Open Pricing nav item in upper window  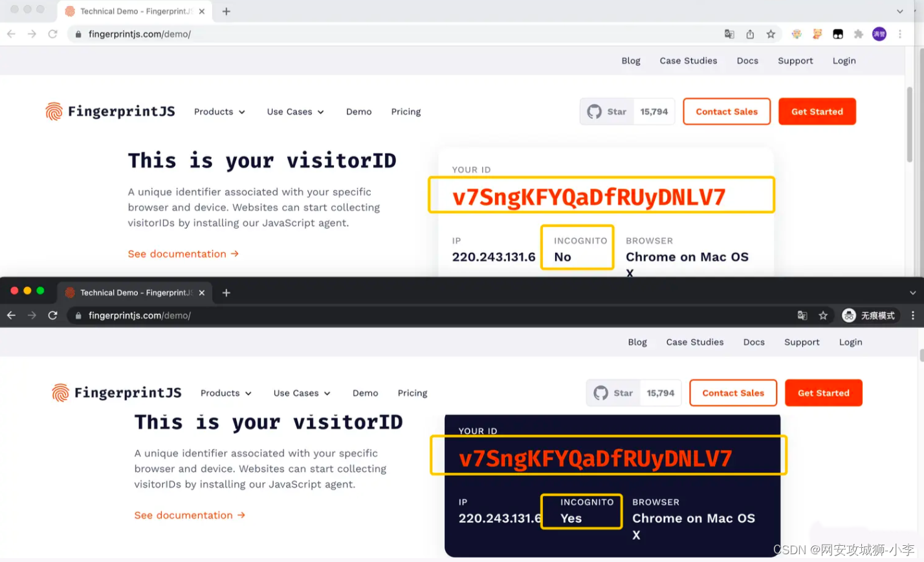tap(406, 112)
